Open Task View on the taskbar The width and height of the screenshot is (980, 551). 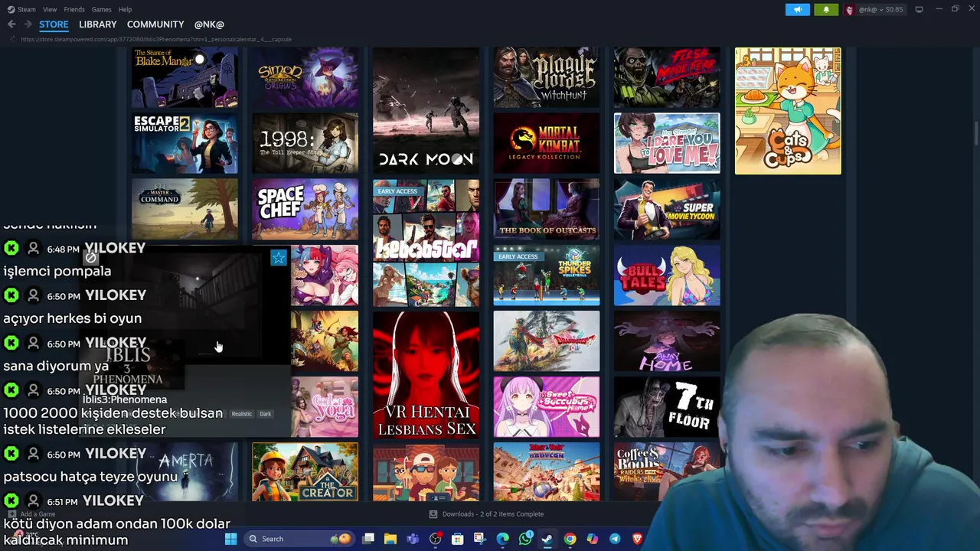pos(368,539)
